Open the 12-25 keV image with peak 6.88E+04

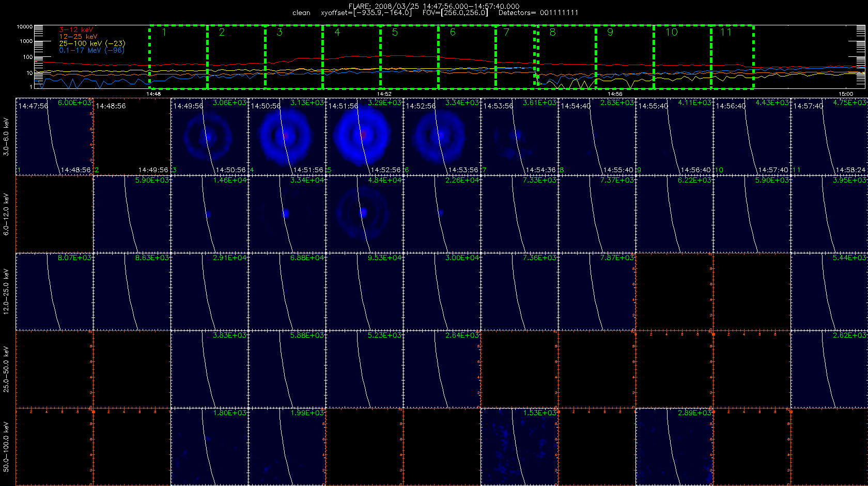(x=287, y=292)
